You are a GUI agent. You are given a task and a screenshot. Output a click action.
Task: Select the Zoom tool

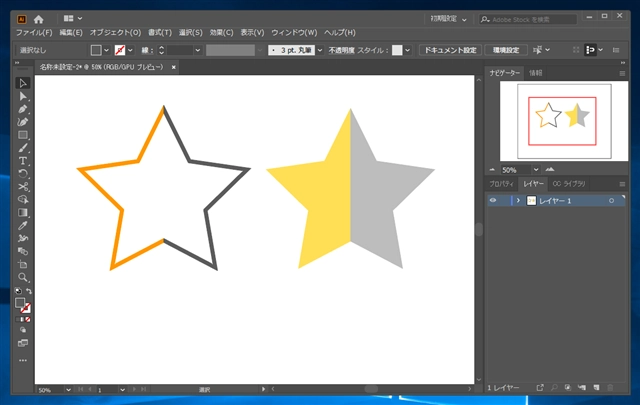point(23,277)
